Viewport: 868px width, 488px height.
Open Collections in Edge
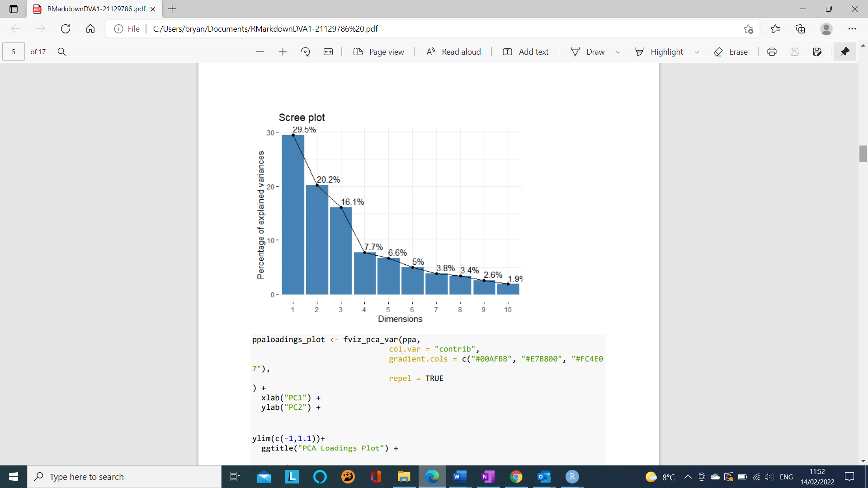801,28
